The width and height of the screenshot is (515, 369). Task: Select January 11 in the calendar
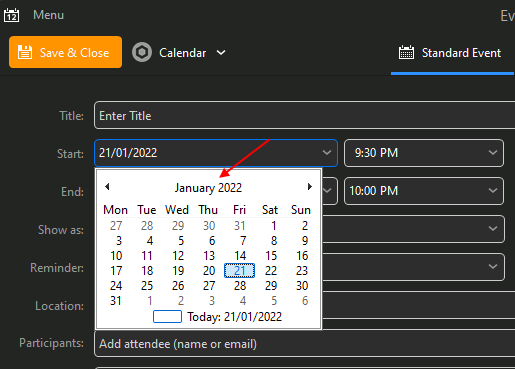point(147,256)
